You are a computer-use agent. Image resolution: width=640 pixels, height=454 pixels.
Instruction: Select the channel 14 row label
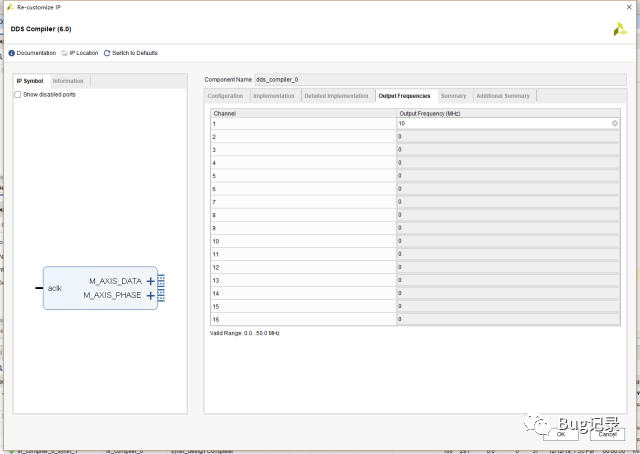pyautogui.click(x=303, y=294)
